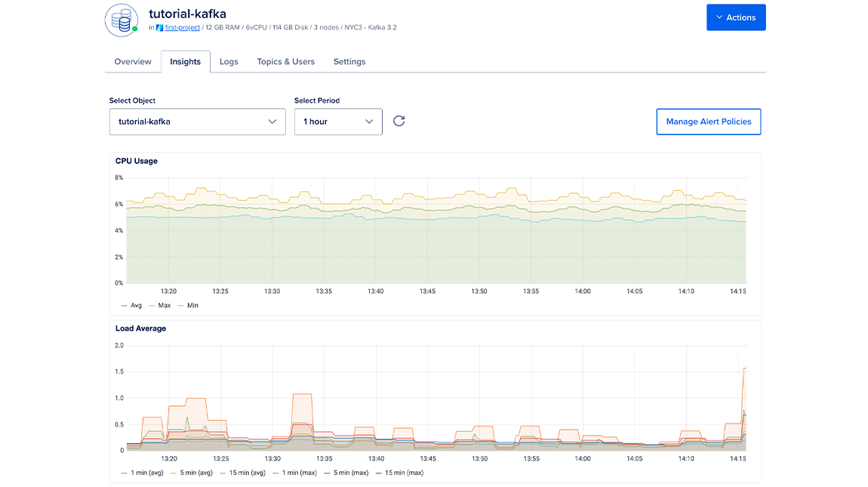Open the Logs tab
This screenshot has width=868, height=487.
coord(229,61)
